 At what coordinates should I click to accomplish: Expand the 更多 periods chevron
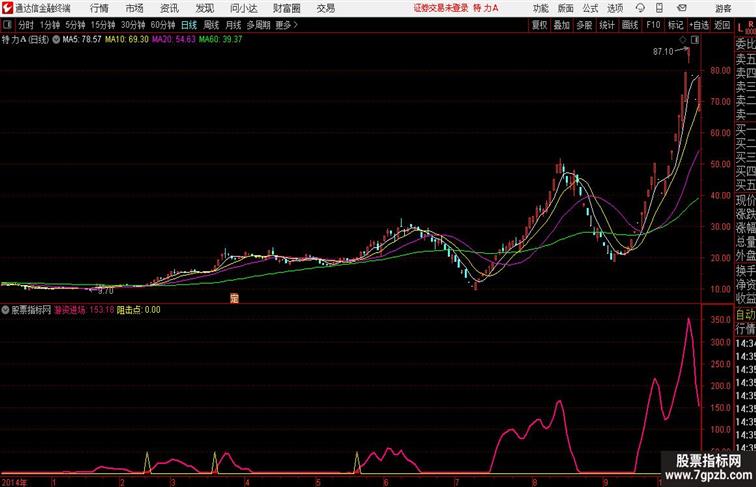pos(286,25)
